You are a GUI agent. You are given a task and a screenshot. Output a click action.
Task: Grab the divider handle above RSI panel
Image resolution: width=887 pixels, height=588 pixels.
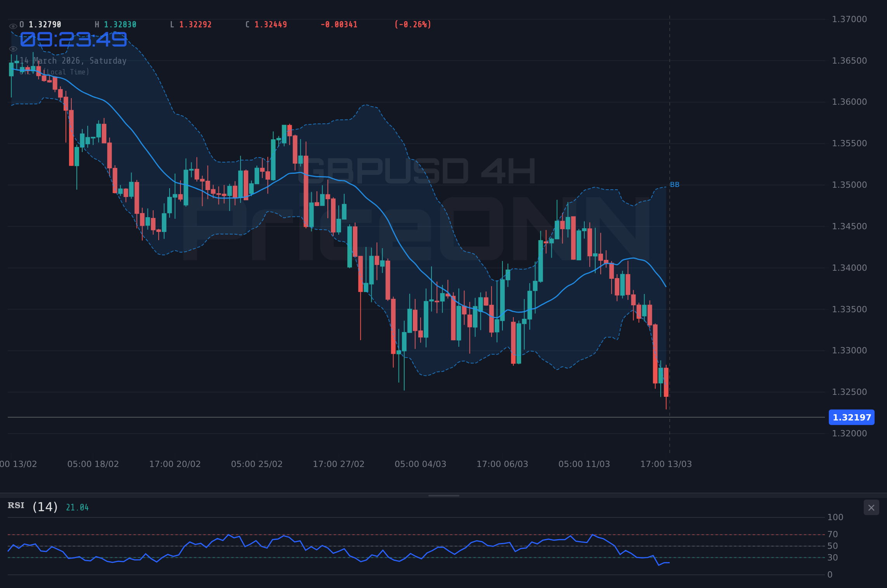pyautogui.click(x=443, y=495)
